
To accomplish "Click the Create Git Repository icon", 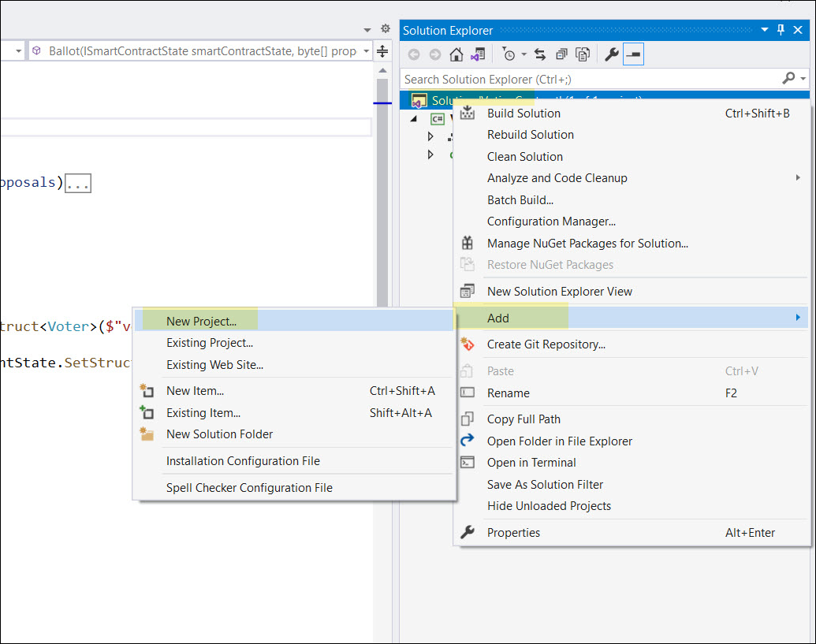I will click(468, 344).
